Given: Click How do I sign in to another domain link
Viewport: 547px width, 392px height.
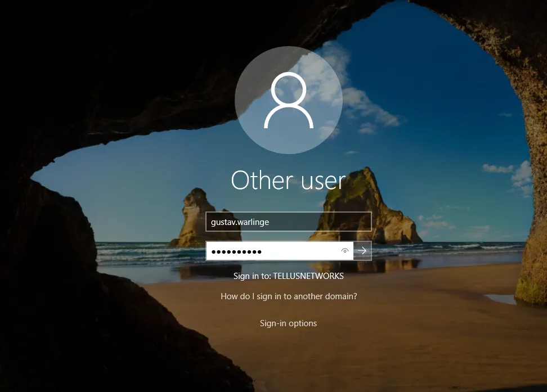Looking at the screenshot, I should pyautogui.click(x=288, y=296).
